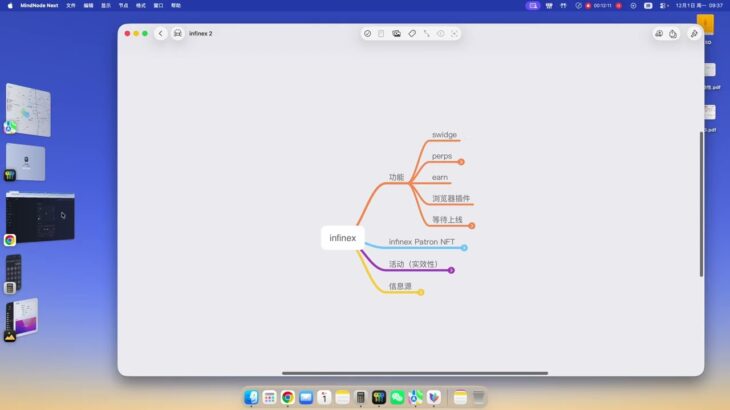The height and width of the screenshot is (410, 730).
Task: Click the vertical scrollbar of the canvas
Action: point(701,204)
